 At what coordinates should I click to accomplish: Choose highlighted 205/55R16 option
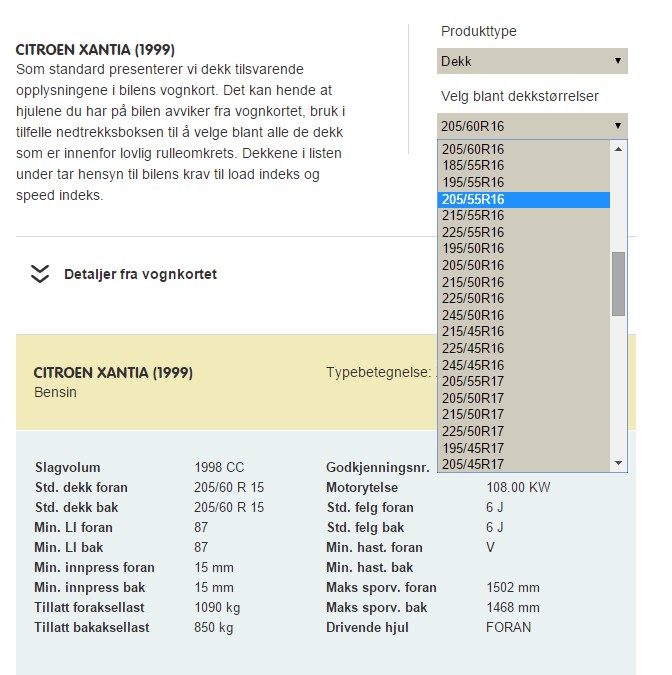[x=523, y=199]
